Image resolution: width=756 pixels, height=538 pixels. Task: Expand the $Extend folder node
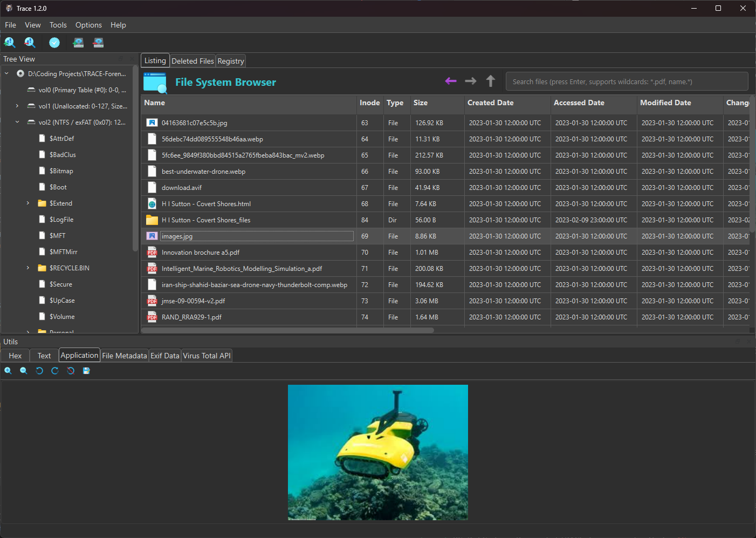pyautogui.click(x=28, y=203)
